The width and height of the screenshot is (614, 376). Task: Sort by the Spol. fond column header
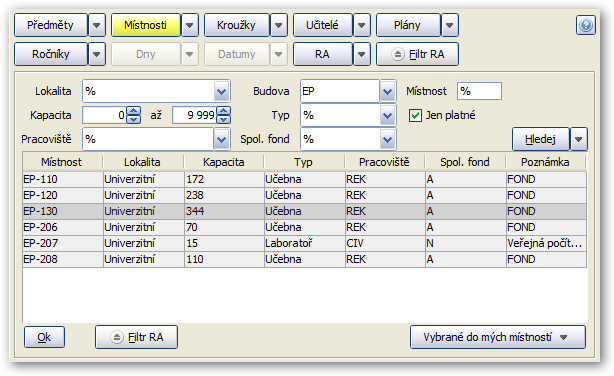pos(465,162)
